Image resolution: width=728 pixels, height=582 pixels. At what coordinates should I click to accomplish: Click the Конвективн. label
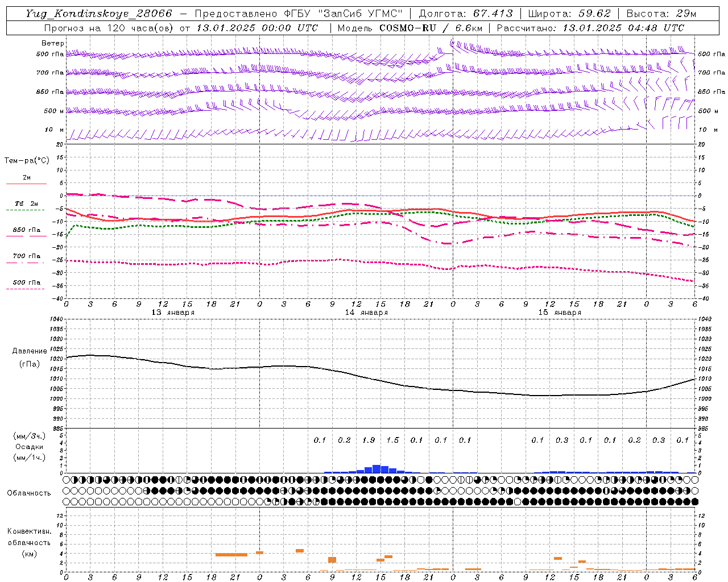click(x=29, y=531)
